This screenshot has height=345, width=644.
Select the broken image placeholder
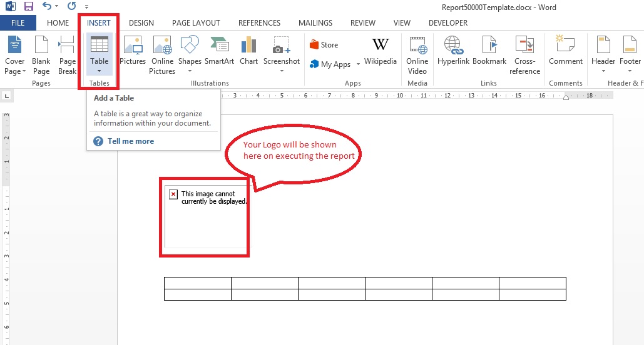(x=205, y=217)
